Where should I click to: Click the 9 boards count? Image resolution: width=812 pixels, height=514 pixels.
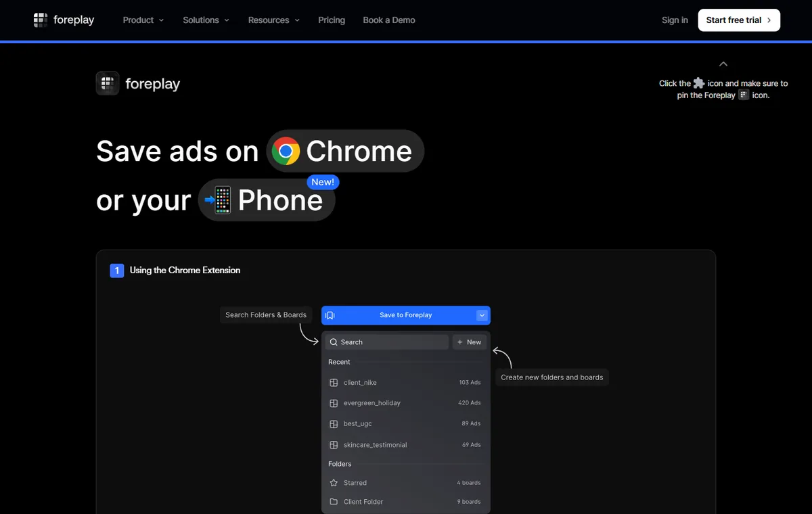469,502
